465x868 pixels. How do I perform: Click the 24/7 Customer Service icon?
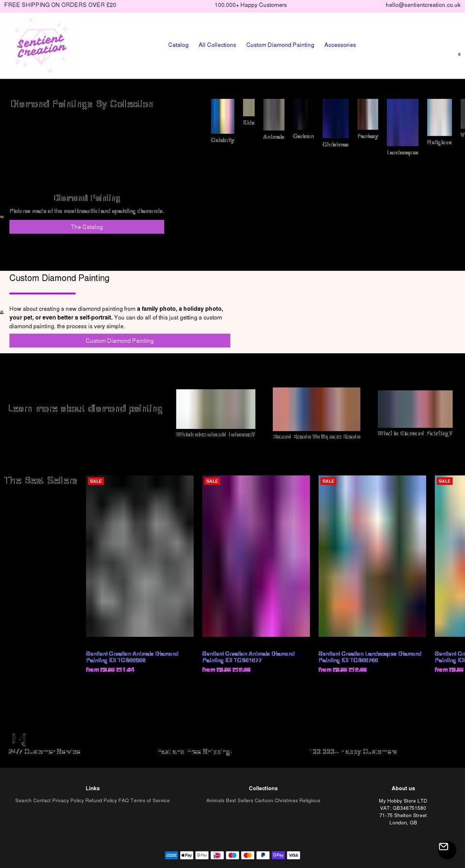[19, 739]
